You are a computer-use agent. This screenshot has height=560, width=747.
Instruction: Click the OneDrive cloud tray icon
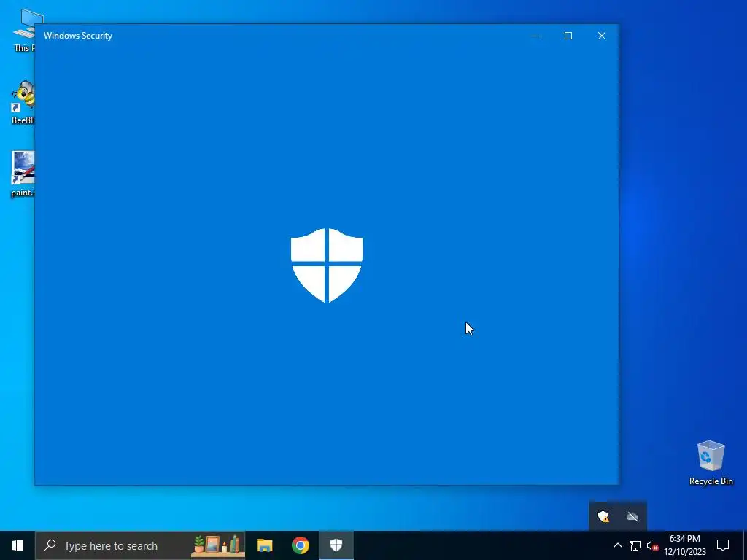(632, 517)
